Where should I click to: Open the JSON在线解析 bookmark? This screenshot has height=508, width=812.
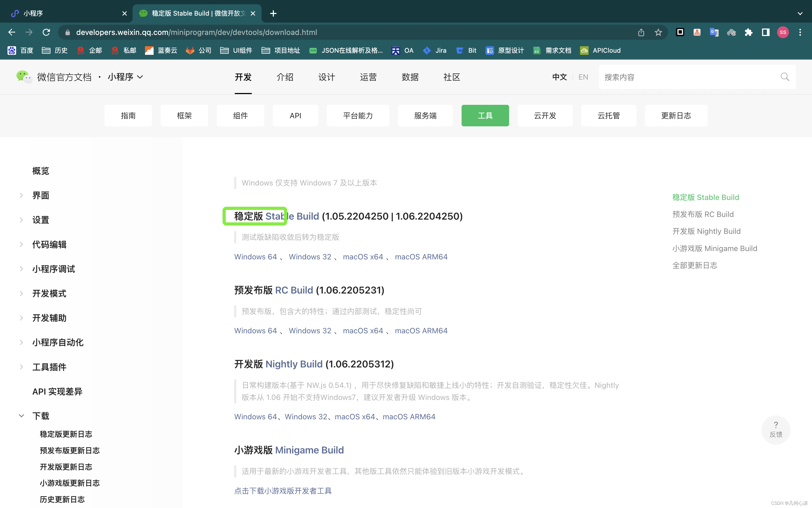click(x=346, y=51)
